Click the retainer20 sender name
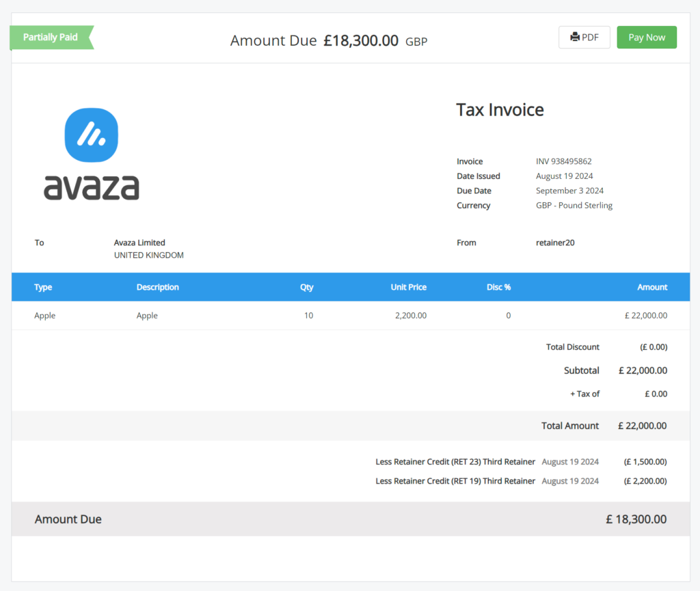700x591 pixels. pyautogui.click(x=555, y=243)
